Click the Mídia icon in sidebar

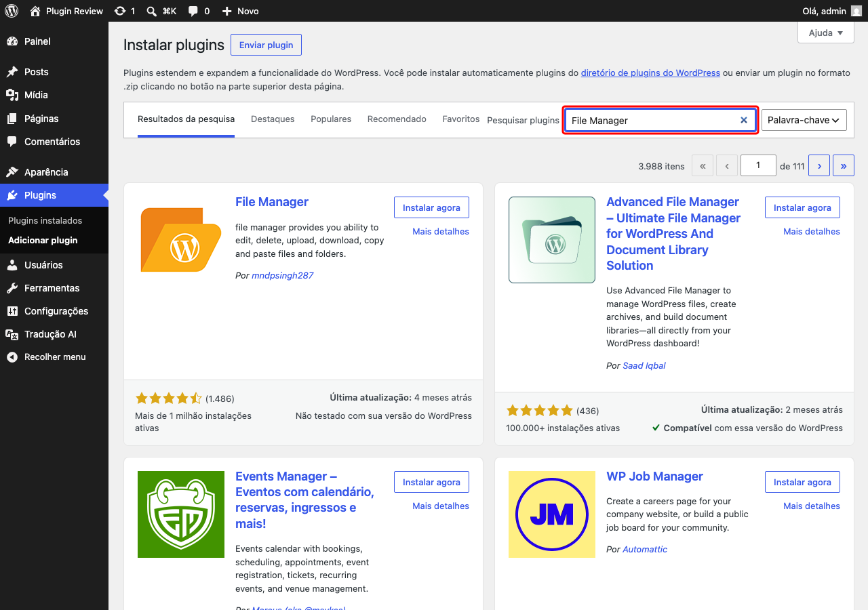[x=12, y=95]
